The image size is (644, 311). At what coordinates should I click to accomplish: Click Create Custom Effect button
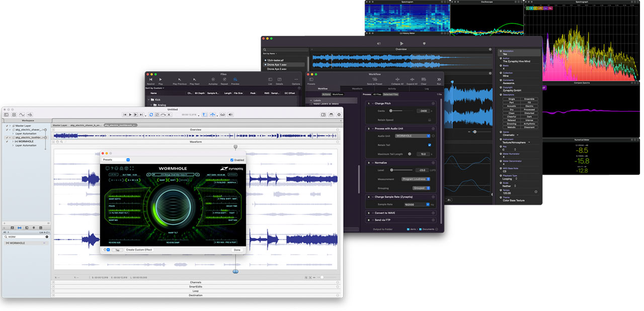pos(139,250)
